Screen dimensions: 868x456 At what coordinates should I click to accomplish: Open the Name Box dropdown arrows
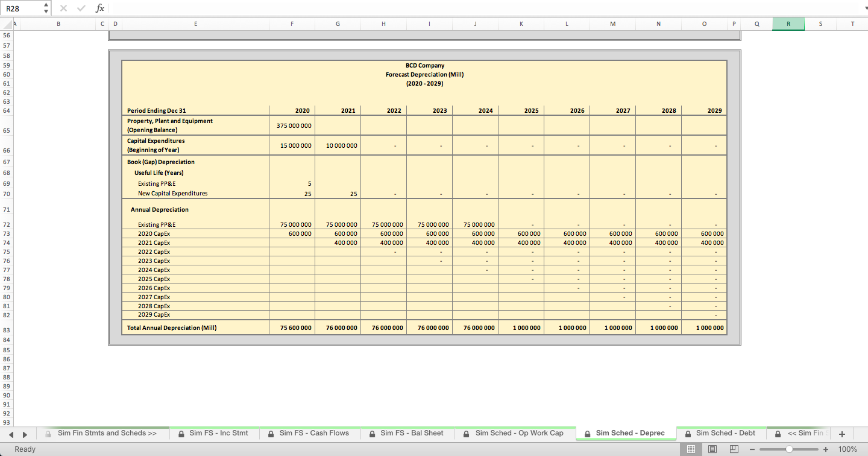click(x=46, y=8)
